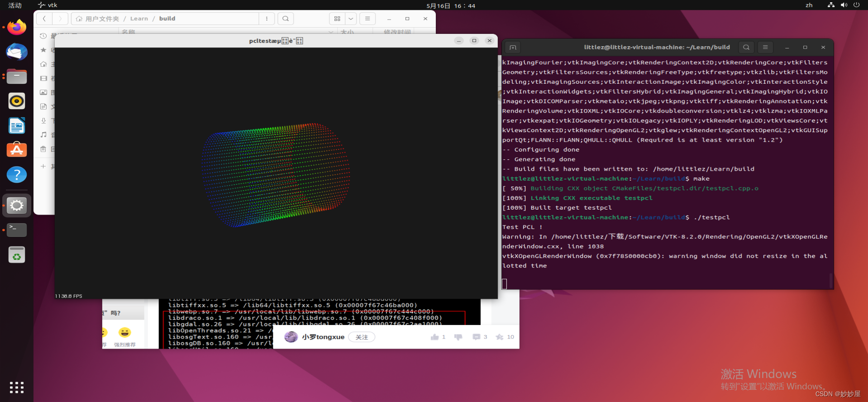Open Ubuntu Software from the dock
Viewport: 868px width, 402px height.
pos(17,150)
